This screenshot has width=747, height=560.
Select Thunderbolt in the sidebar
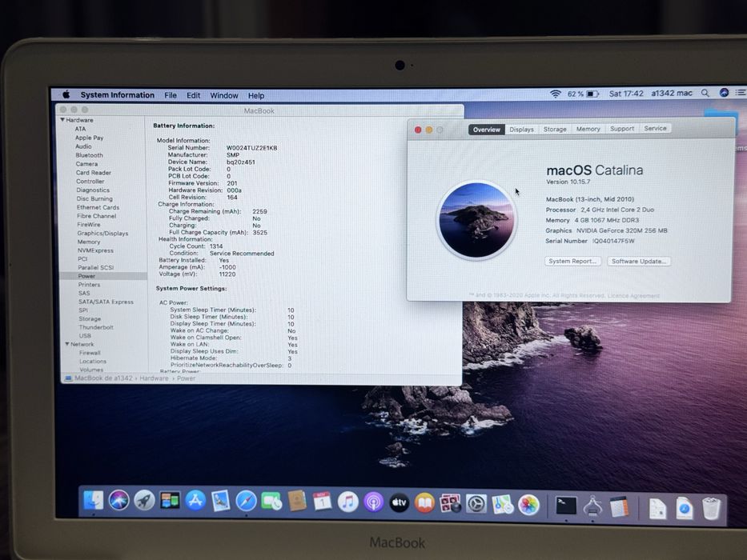point(96,327)
